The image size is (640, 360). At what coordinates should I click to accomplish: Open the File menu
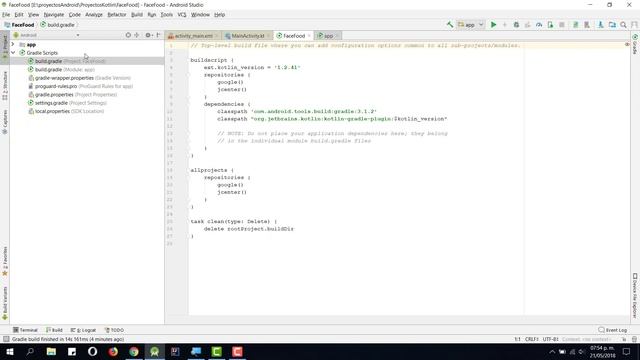coord(6,15)
